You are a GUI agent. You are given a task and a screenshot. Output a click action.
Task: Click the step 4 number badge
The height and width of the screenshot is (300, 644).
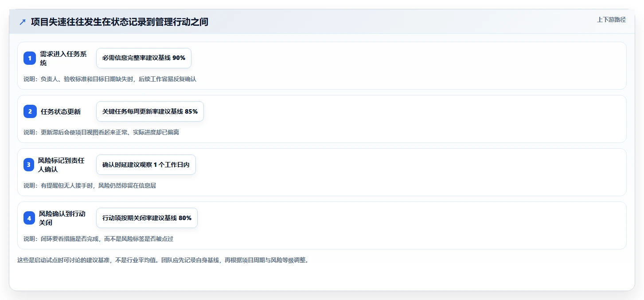tap(30, 218)
